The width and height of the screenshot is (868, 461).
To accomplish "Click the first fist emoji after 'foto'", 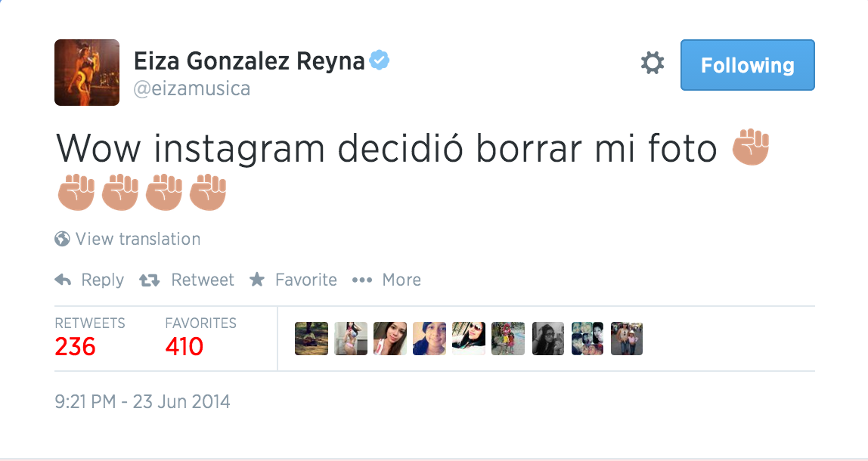I will tap(750, 149).
